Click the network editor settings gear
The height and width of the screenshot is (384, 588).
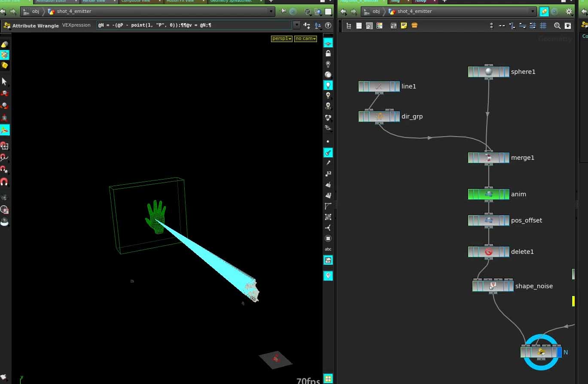569,12
